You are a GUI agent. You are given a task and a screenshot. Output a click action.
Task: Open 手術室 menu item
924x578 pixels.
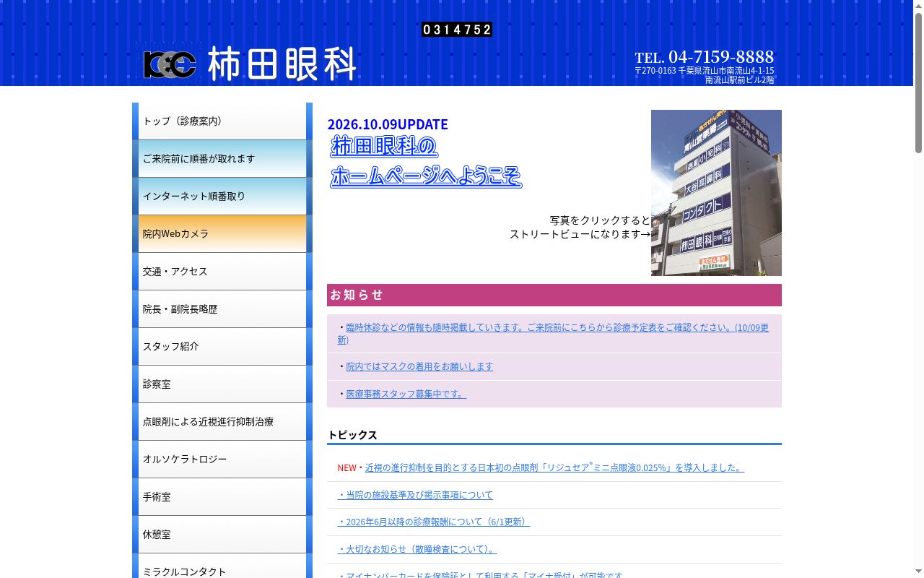click(x=222, y=497)
